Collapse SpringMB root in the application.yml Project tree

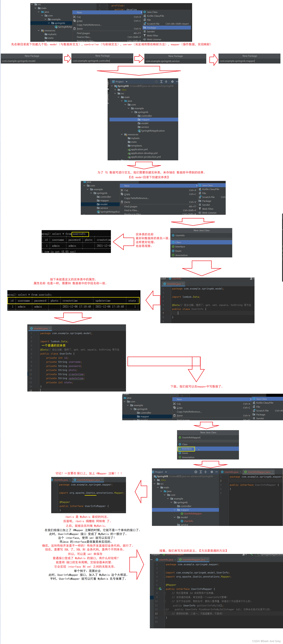[x=112, y=86]
